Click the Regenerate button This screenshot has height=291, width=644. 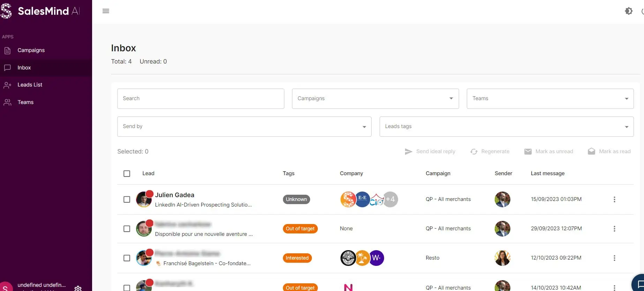click(x=490, y=151)
